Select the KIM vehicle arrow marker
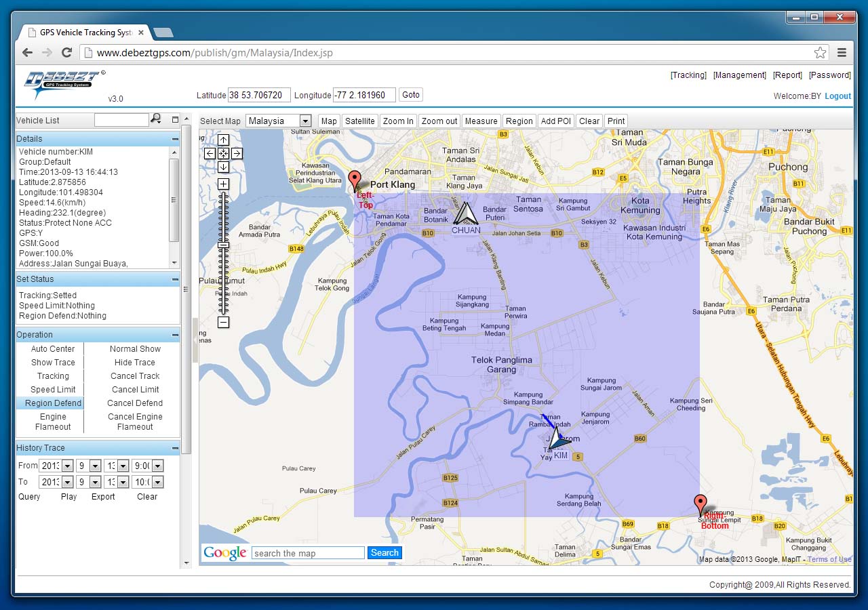This screenshot has height=610, width=868. pos(558,437)
